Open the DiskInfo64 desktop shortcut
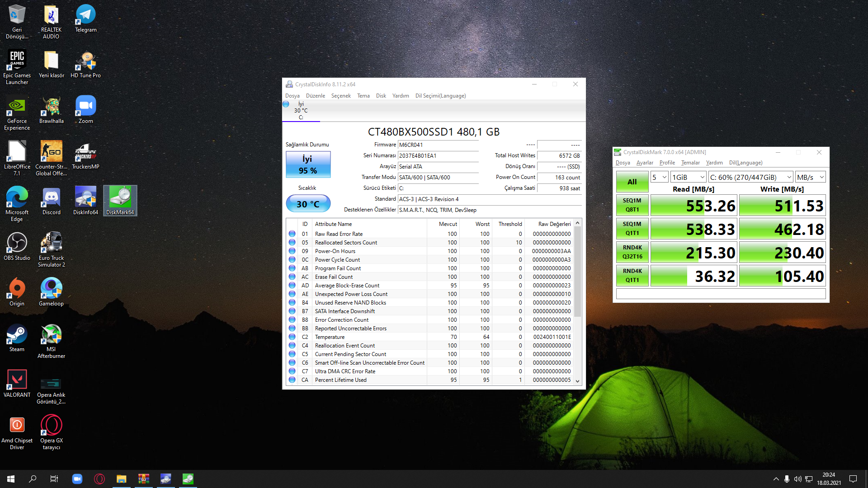Image resolution: width=868 pixels, height=488 pixels. pyautogui.click(x=85, y=200)
